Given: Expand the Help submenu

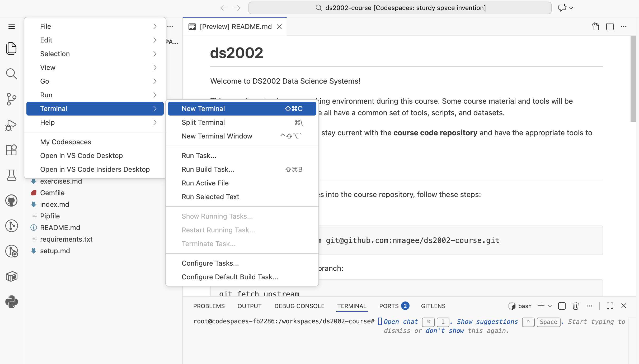Looking at the screenshot, I should (95, 122).
